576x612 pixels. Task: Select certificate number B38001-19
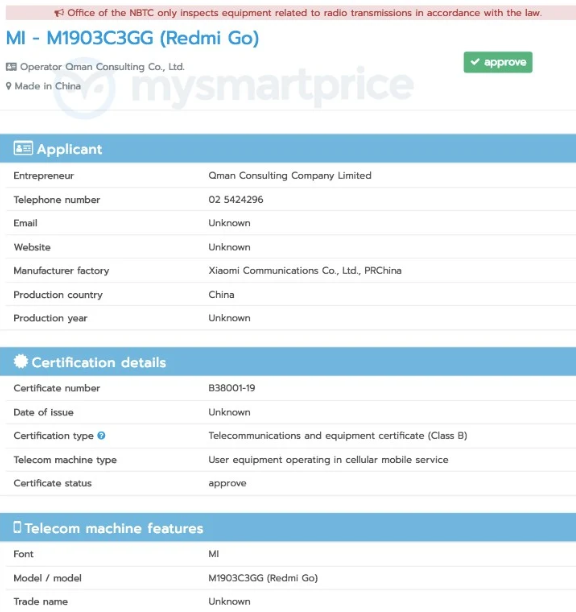click(232, 388)
